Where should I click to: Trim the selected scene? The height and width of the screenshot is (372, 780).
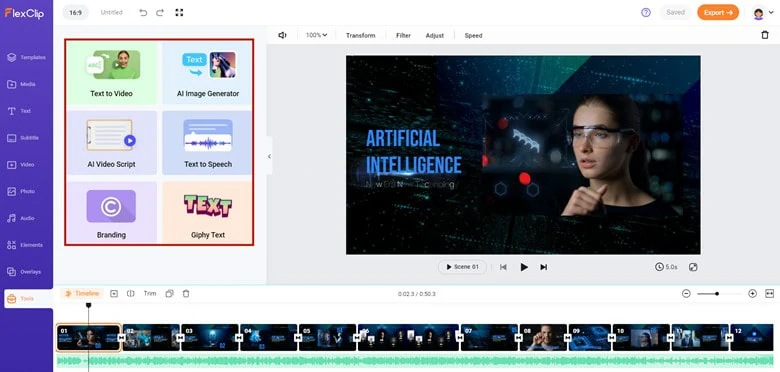click(150, 293)
